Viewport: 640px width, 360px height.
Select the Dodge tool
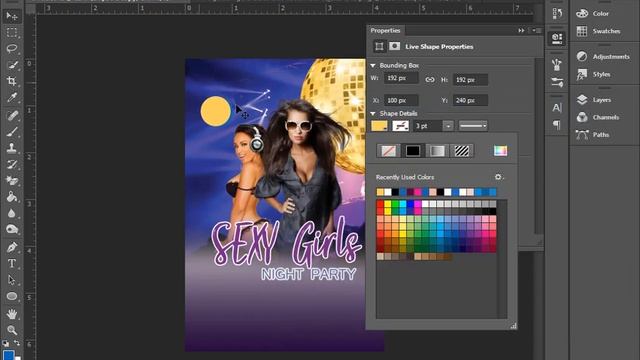point(11,229)
